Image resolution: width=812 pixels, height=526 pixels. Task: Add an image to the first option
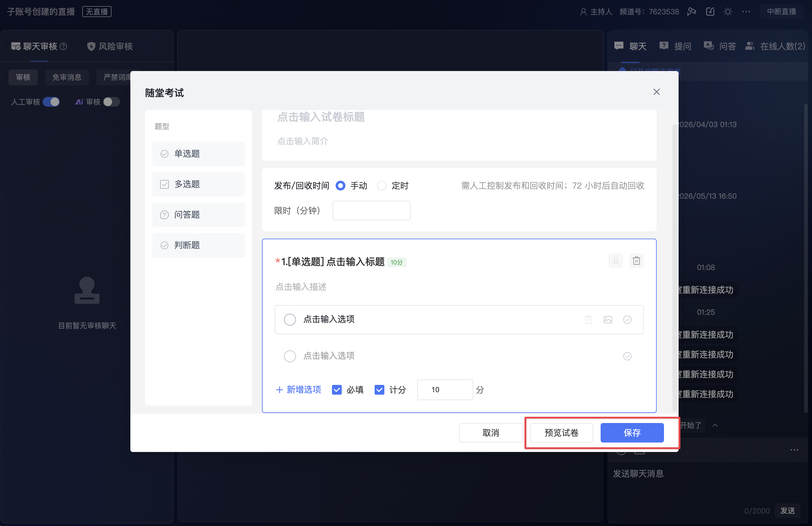point(608,319)
